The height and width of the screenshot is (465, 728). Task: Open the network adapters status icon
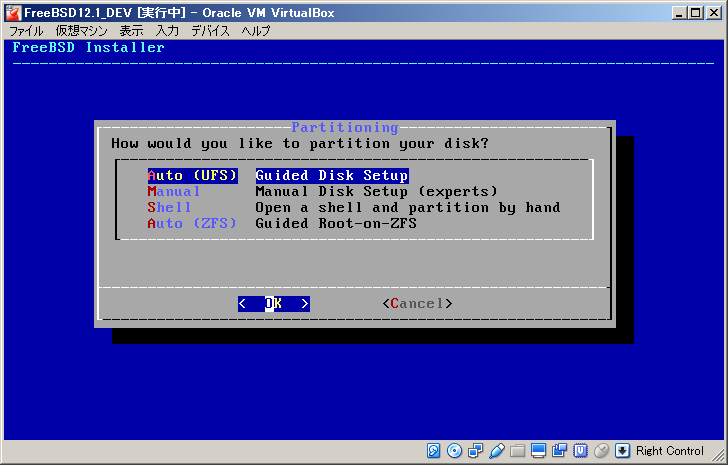[475, 450]
